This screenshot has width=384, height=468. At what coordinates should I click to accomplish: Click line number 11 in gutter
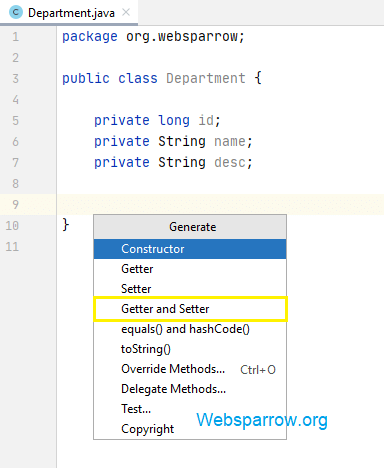coord(12,247)
